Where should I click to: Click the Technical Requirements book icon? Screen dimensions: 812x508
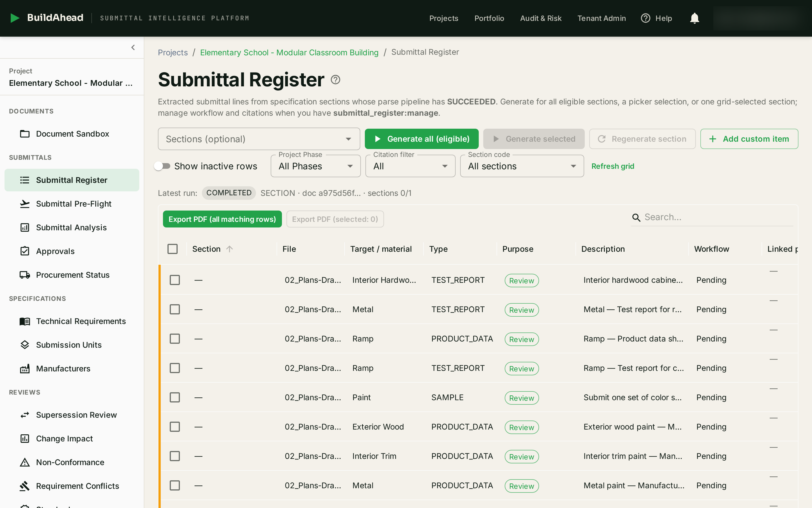pos(25,321)
